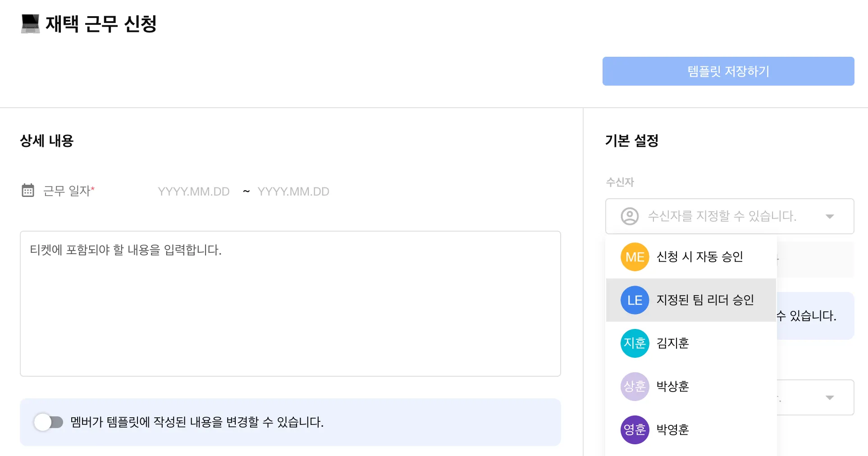Select 신청 시 자동 승인 option

(699, 257)
